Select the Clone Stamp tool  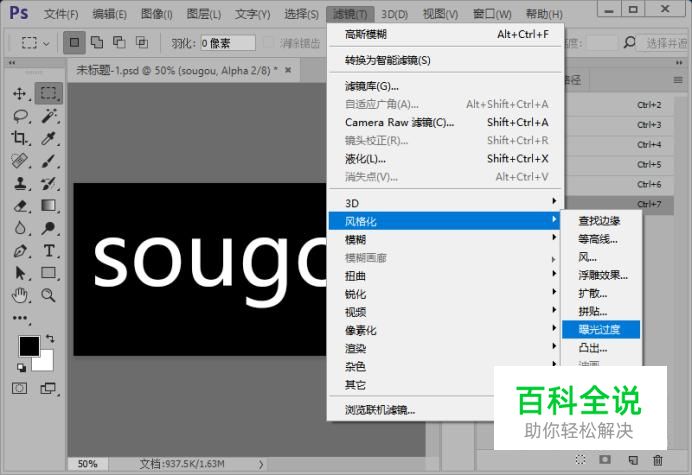coord(20,183)
